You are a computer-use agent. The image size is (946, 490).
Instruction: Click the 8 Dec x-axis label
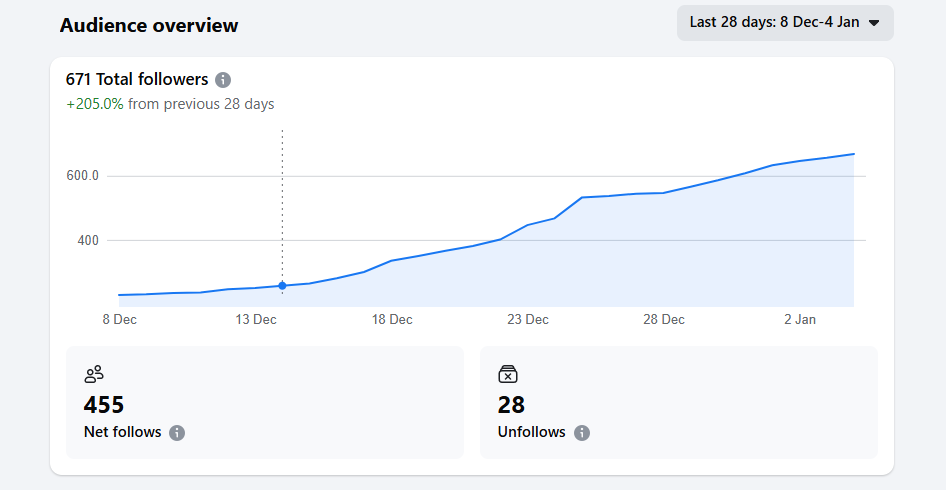119,320
